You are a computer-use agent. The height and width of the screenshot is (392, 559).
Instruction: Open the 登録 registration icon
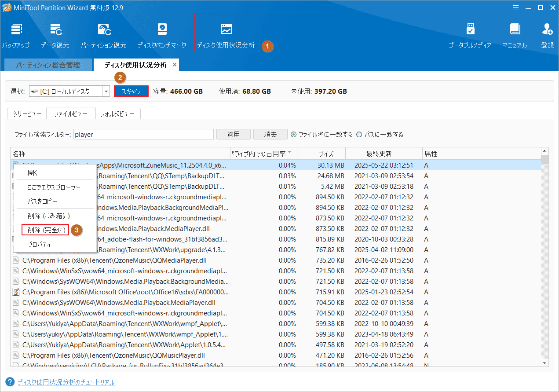point(548,36)
